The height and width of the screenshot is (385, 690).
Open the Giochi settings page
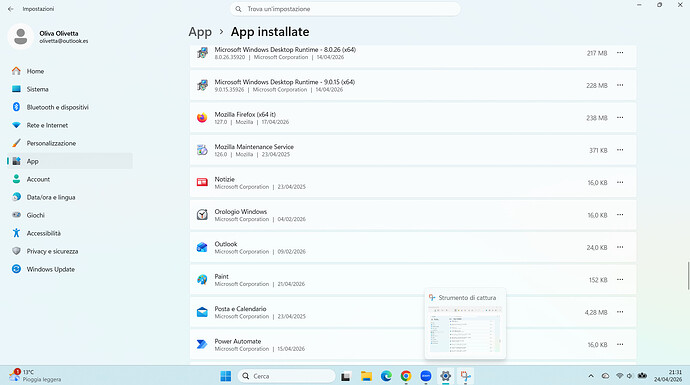[70, 215]
